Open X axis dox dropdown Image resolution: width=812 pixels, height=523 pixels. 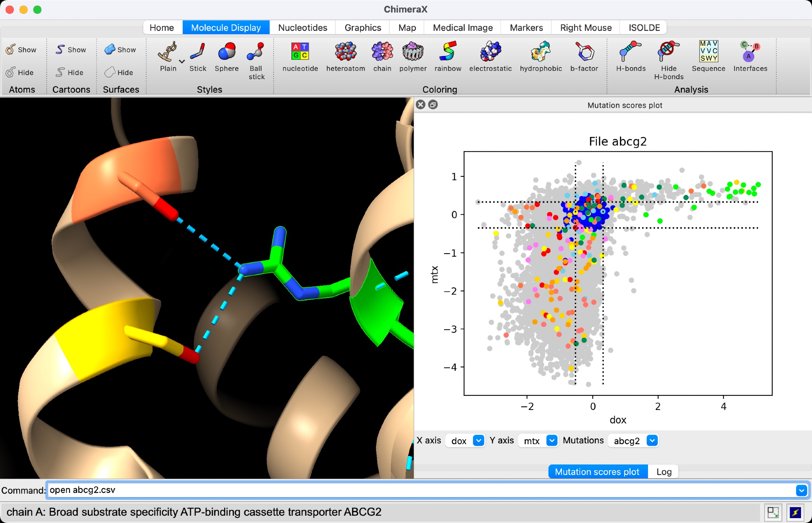(x=479, y=441)
